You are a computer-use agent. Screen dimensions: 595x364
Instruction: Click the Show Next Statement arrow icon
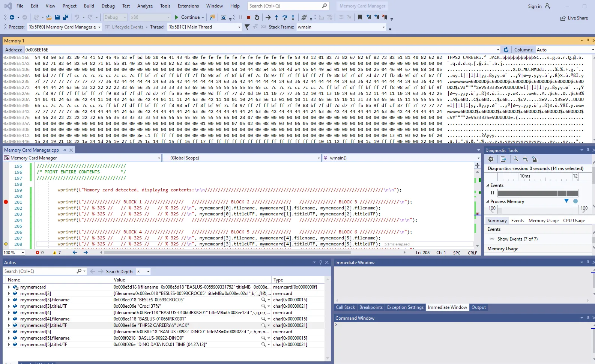click(x=268, y=17)
